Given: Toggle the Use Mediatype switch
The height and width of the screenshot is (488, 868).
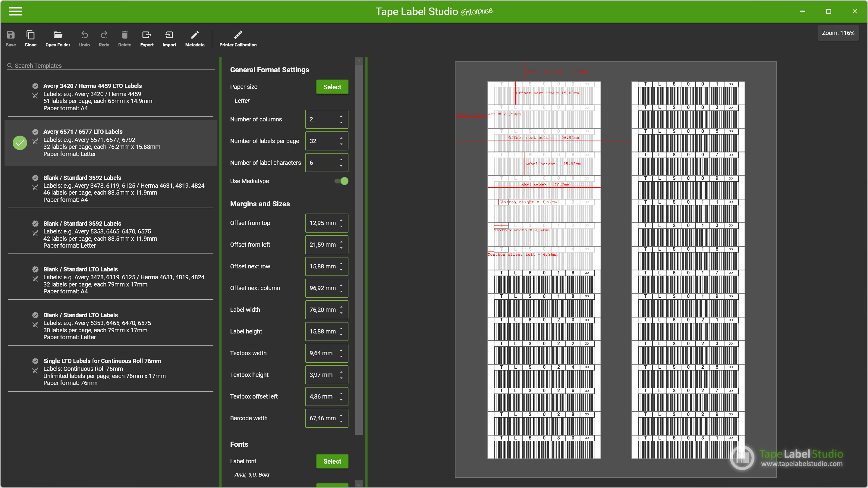Looking at the screenshot, I should pyautogui.click(x=341, y=181).
